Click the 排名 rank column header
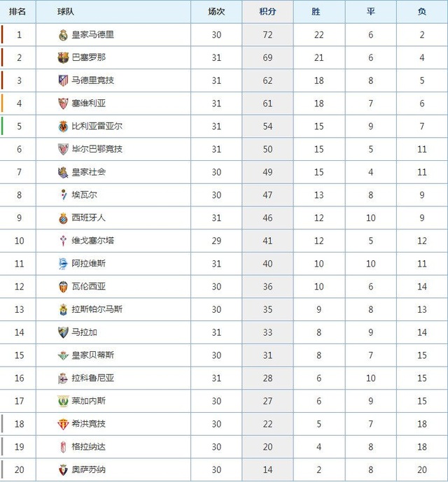This screenshot has height=482, width=448. (x=17, y=12)
